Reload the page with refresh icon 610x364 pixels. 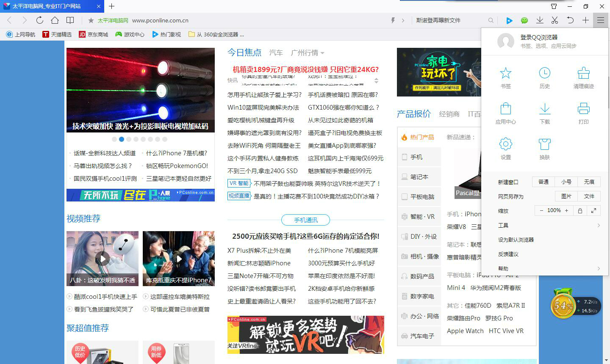click(39, 20)
